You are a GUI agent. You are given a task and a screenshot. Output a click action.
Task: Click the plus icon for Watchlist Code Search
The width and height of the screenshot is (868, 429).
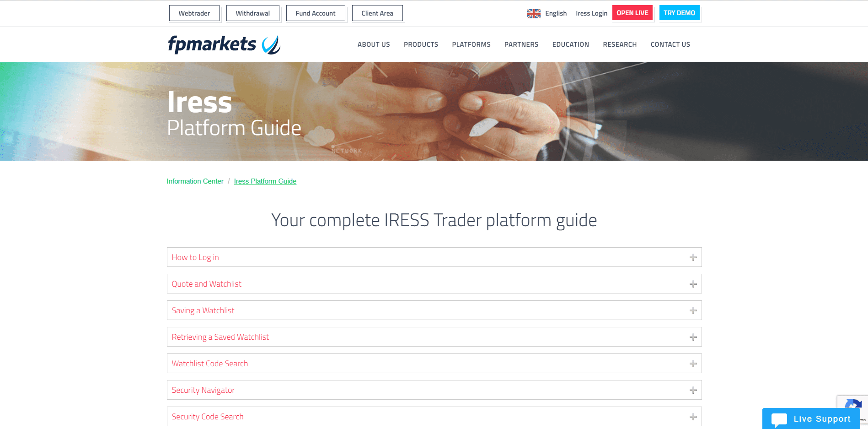tap(693, 364)
